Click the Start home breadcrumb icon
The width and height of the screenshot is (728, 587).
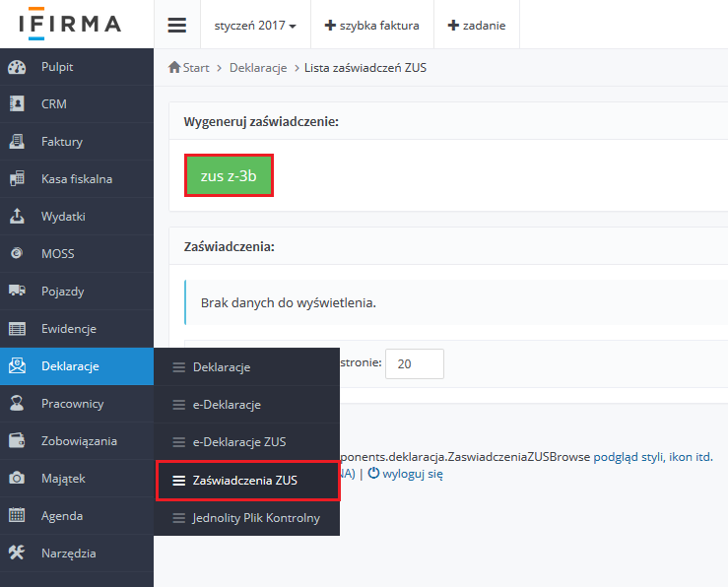[174, 67]
